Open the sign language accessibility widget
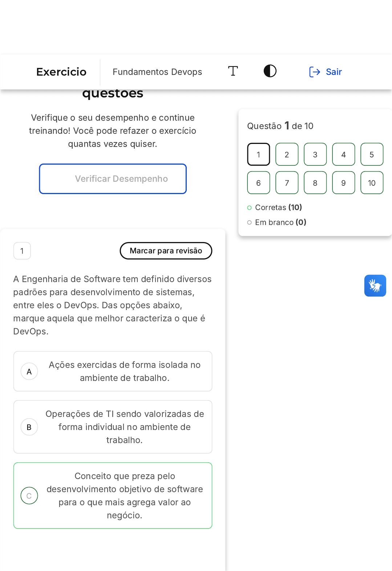 [x=375, y=286]
